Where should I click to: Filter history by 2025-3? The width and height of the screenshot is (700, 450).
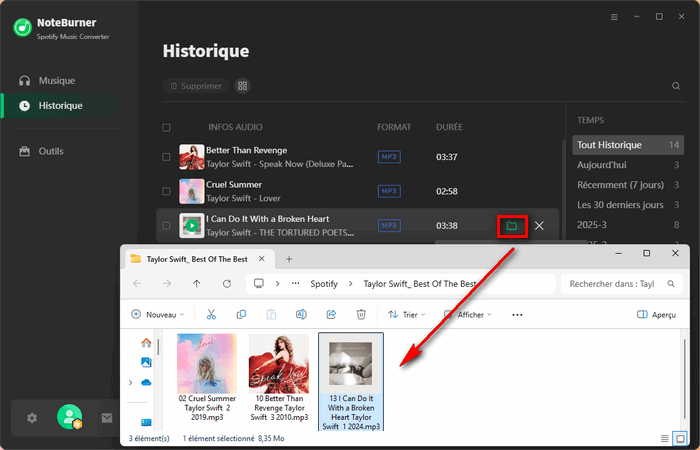click(x=628, y=225)
